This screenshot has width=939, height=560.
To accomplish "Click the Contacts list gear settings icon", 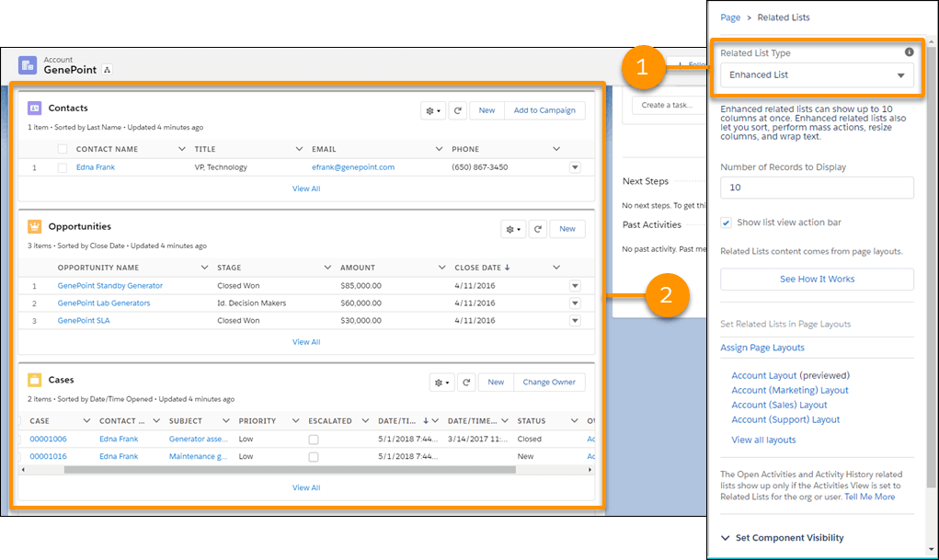I will click(x=433, y=110).
